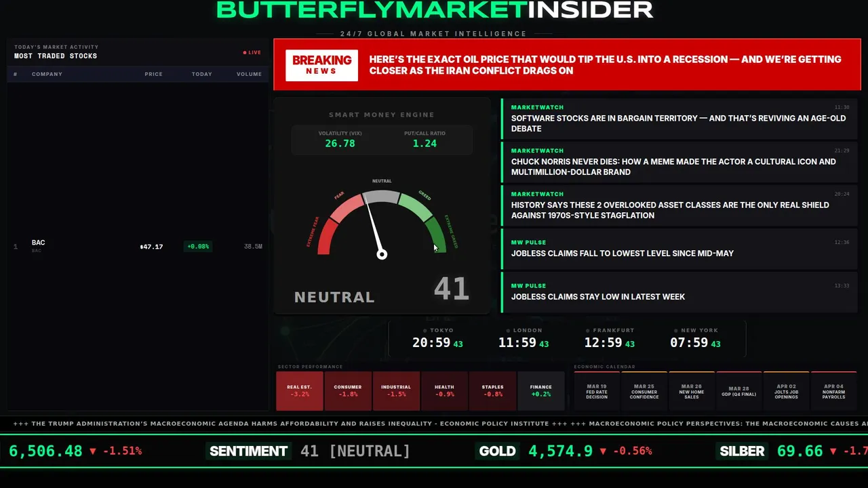Click the Put/Call Ratio value 1.24
This screenshot has width=868, height=488.
(425, 144)
